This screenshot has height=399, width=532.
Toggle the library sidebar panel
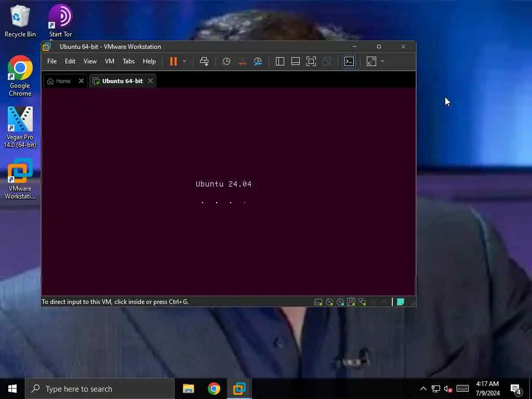click(x=280, y=61)
